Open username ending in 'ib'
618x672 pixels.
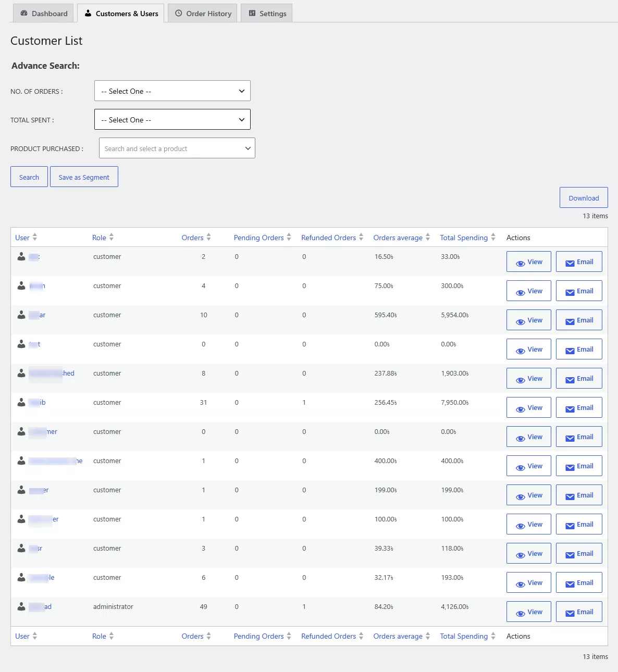38,402
